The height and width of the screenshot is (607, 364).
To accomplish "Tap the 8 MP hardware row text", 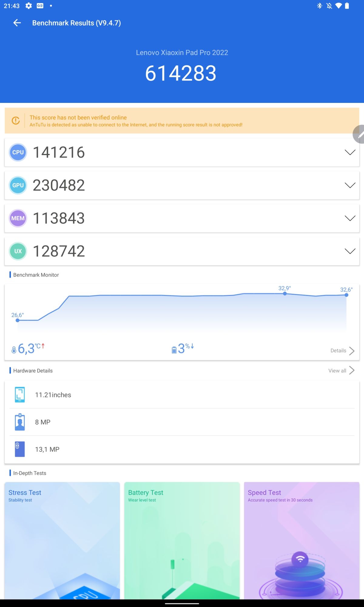I will point(43,422).
